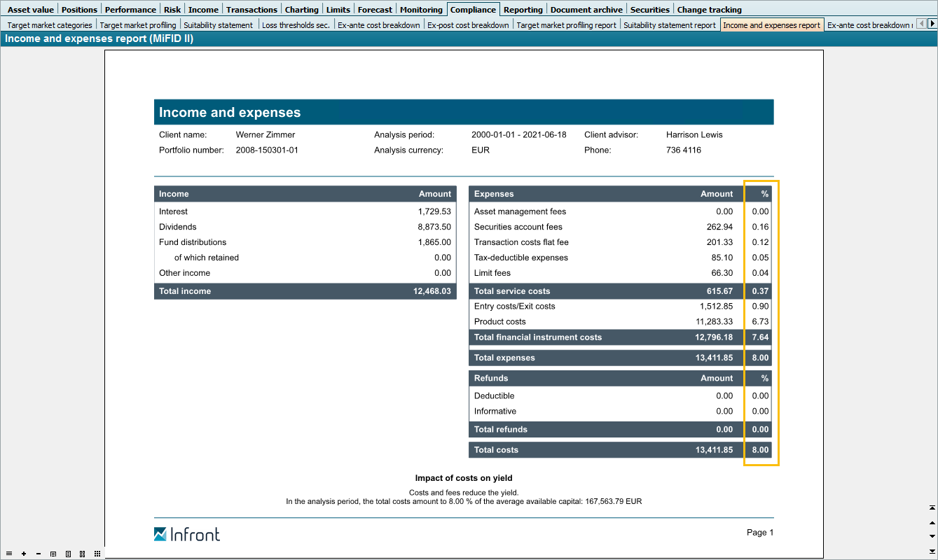The height and width of the screenshot is (560, 938).
Task: Go to the next page arrow
Action: (932, 536)
